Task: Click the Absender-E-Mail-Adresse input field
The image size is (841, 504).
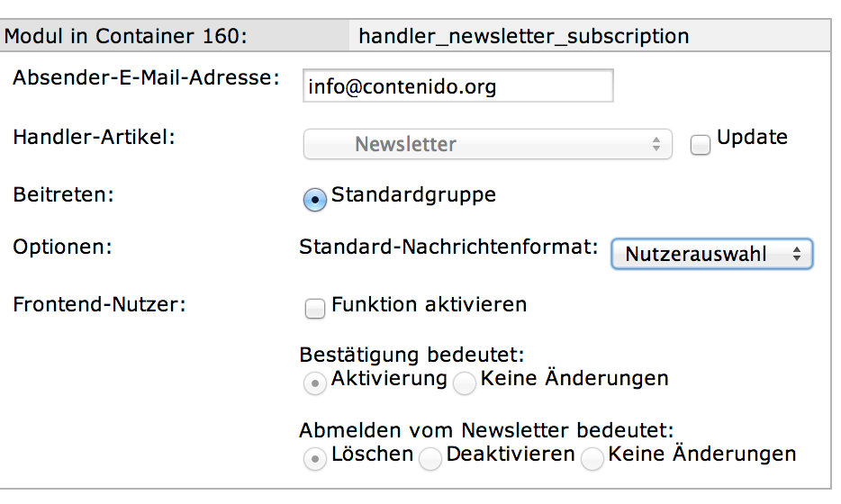Action: point(458,87)
